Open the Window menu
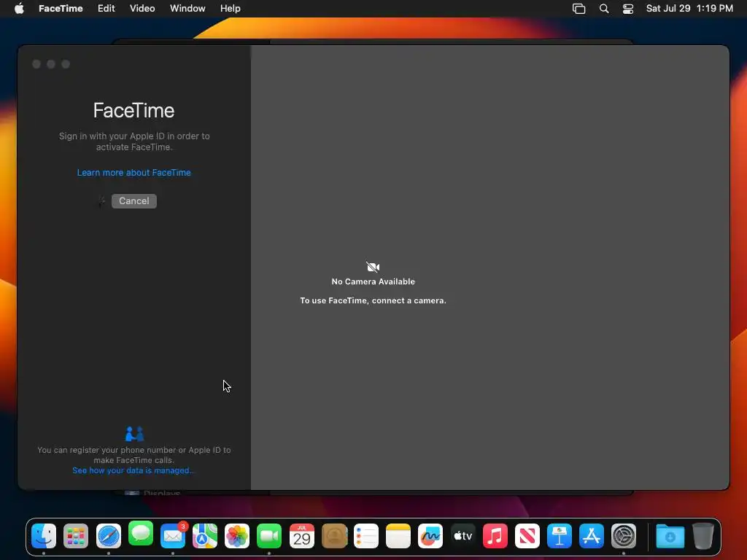Image resolution: width=747 pixels, height=560 pixels. tap(187, 9)
